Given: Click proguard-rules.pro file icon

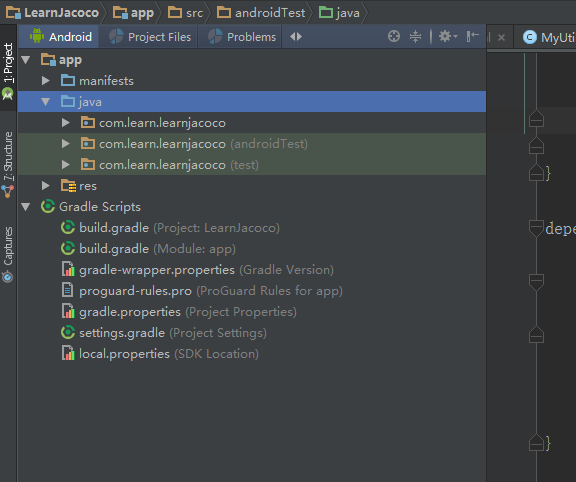Looking at the screenshot, I should 68,290.
